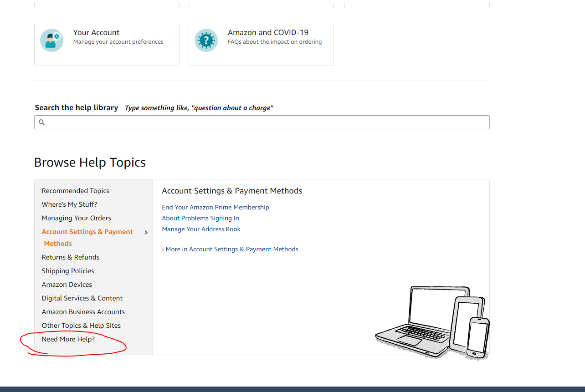
Task: Select Where's My Stuff? topic
Action: pyautogui.click(x=70, y=204)
